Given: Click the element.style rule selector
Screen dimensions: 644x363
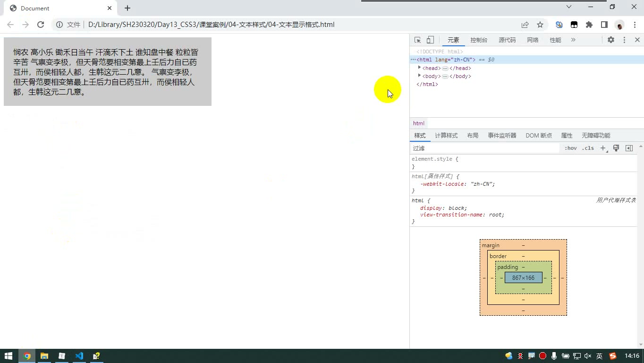Looking at the screenshot, I should (432, 159).
